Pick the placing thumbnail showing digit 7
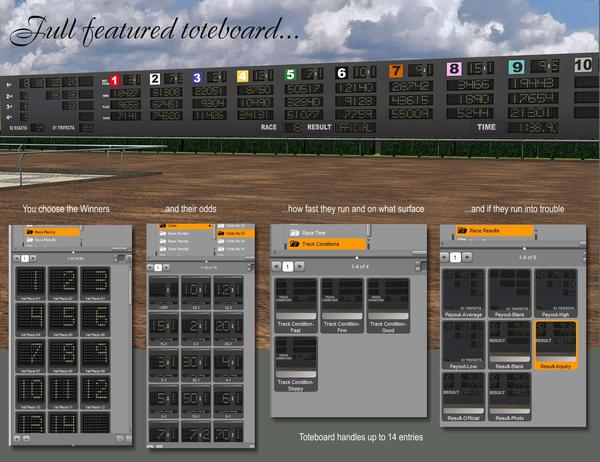This screenshot has width=600, height=462. point(31,356)
